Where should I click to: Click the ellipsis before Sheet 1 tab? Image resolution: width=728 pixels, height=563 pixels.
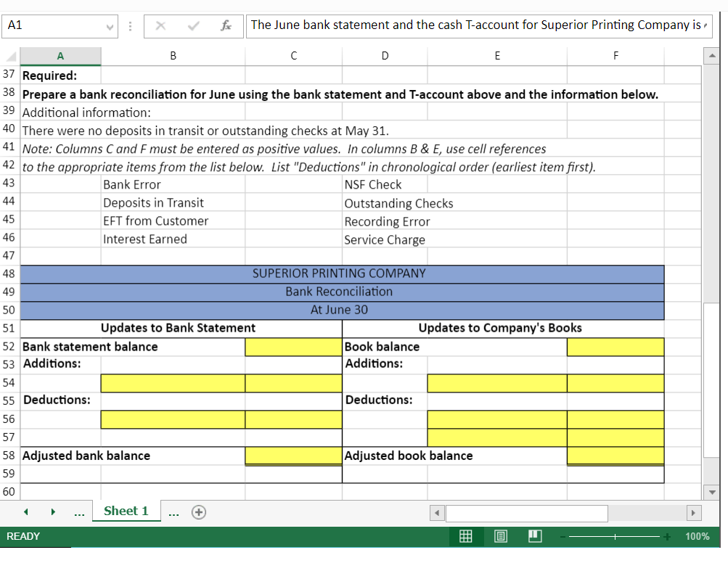pos(79,513)
